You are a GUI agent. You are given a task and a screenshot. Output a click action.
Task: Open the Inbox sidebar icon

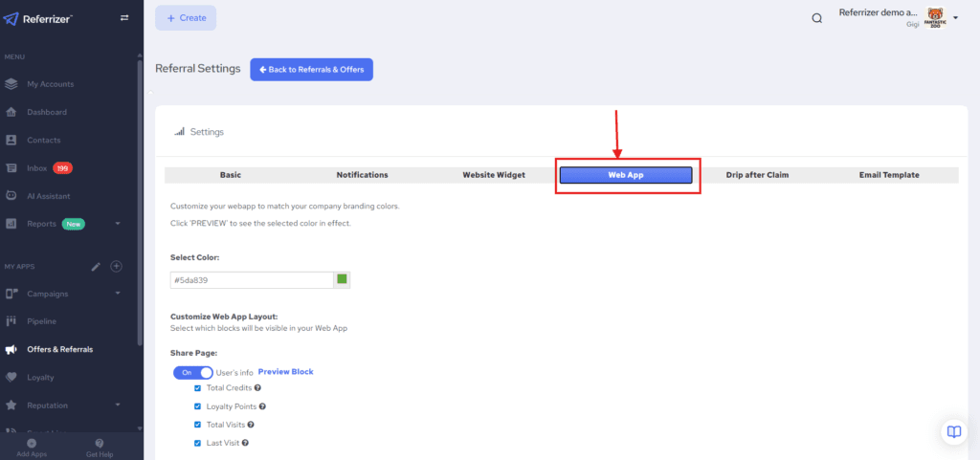point(11,168)
